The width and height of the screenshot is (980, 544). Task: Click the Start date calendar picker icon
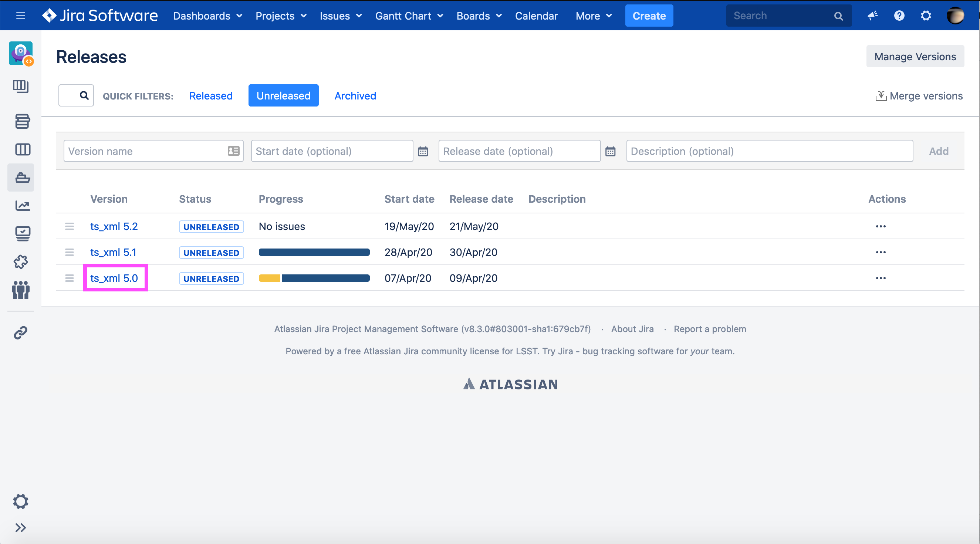click(x=423, y=151)
